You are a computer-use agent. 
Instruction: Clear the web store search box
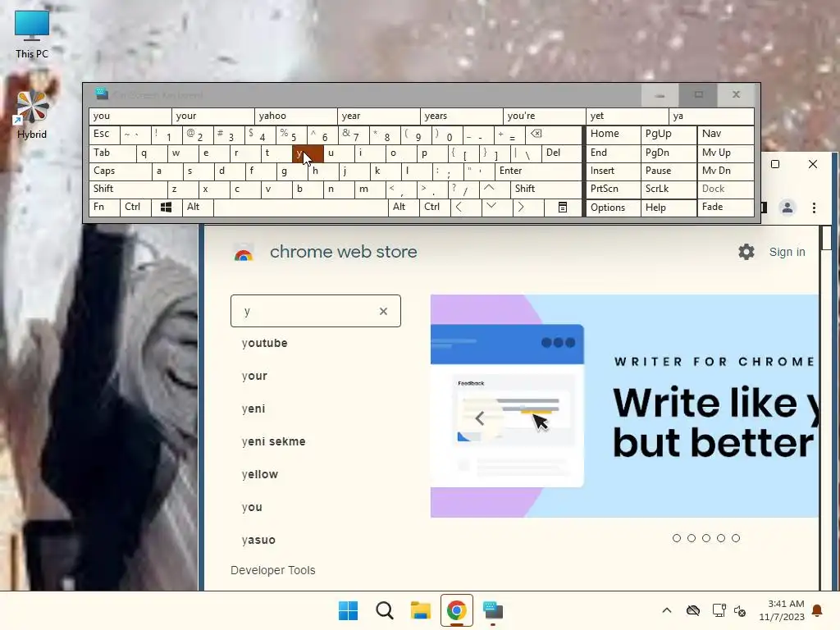pyautogui.click(x=383, y=311)
